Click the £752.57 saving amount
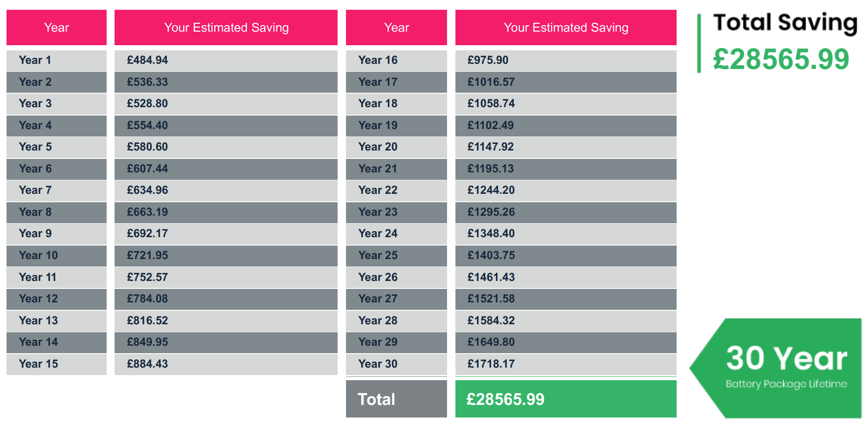Screen dimensions: 868x424 [x=147, y=277]
